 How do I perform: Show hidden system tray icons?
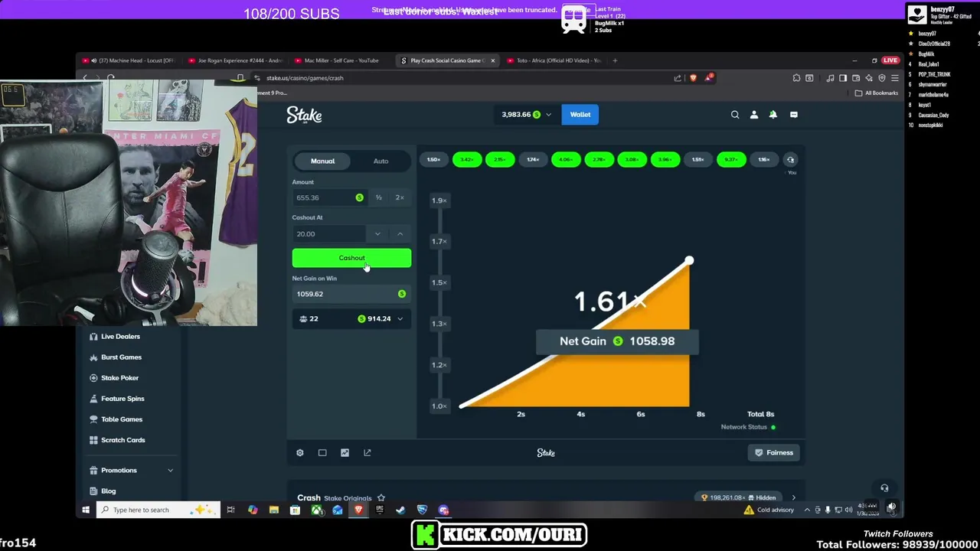807,510
